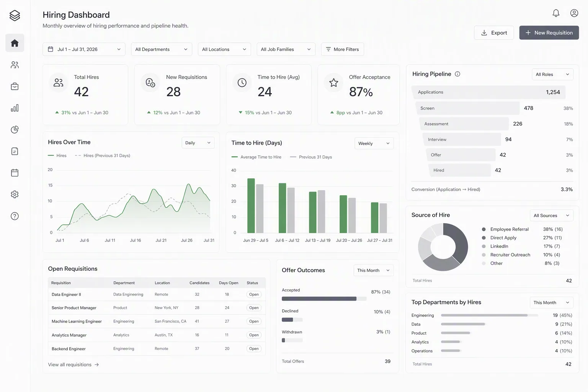Open Offer Outcomes This Month dropdown
Screen dimensions: 588x392
click(x=373, y=270)
